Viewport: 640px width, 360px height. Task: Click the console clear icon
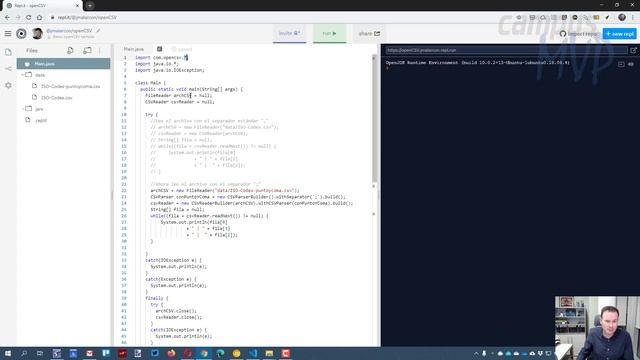coord(621,64)
